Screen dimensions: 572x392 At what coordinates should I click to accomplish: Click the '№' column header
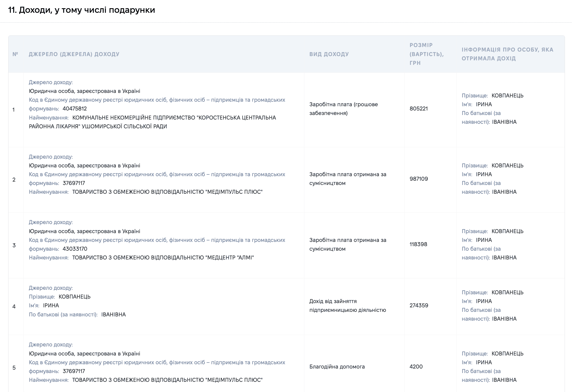(x=15, y=54)
